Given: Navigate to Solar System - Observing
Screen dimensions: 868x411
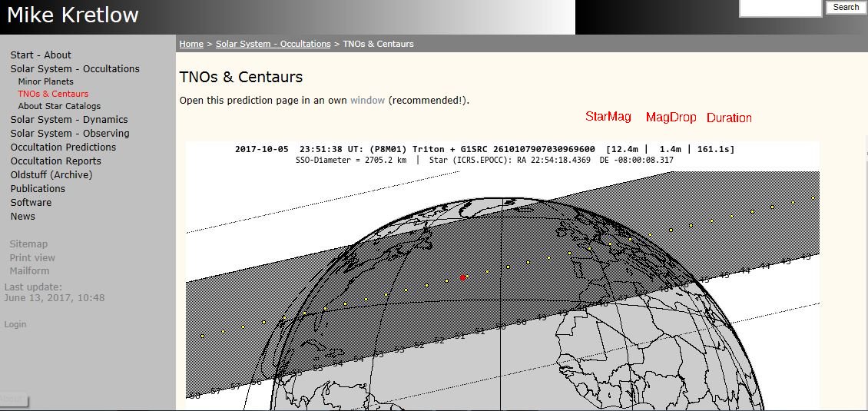Looking at the screenshot, I should (x=70, y=134).
